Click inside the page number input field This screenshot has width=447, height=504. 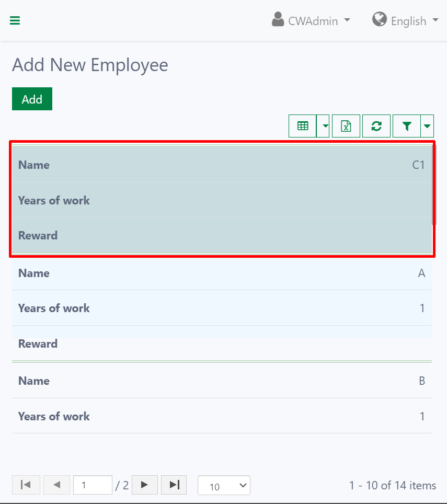pyautogui.click(x=93, y=485)
